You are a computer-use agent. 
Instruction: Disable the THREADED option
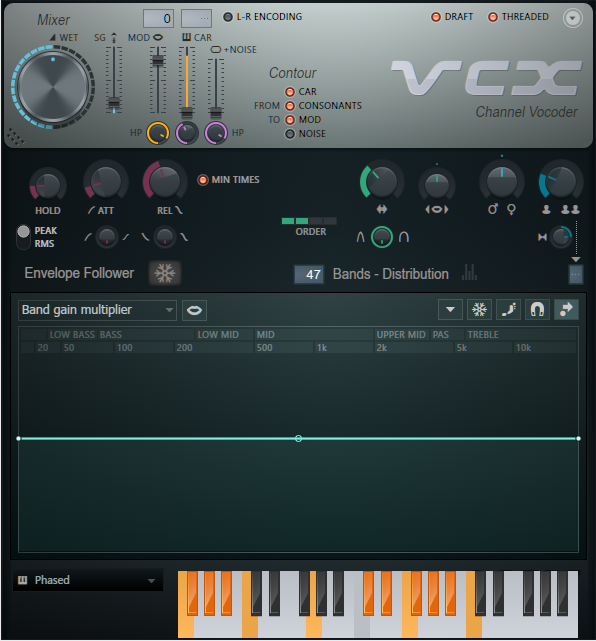tap(493, 17)
